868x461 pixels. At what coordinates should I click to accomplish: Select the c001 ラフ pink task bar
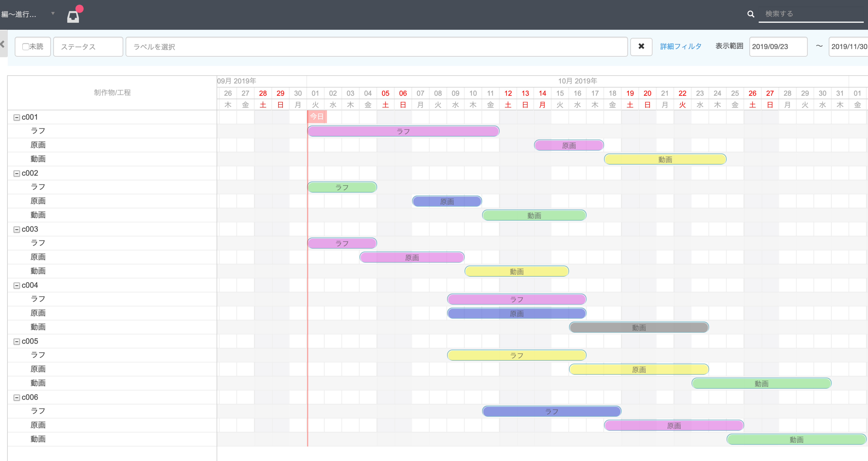pyautogui.click(x=403, y=131)
